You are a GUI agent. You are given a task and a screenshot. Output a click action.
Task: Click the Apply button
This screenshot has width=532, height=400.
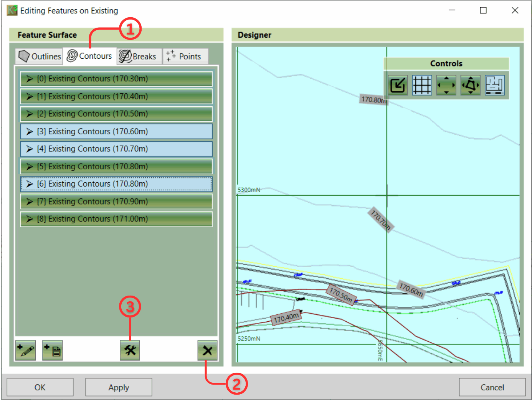119,387
